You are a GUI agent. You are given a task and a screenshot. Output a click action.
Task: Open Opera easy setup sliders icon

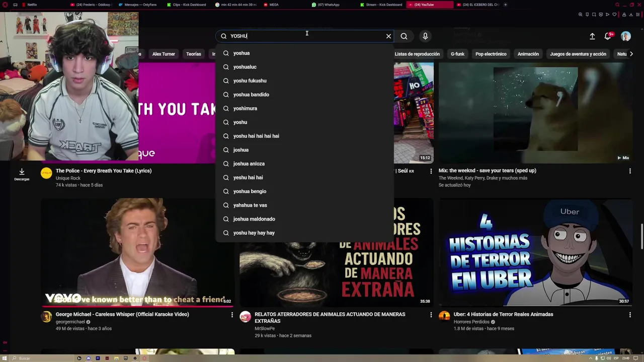(x=638, y=15)
